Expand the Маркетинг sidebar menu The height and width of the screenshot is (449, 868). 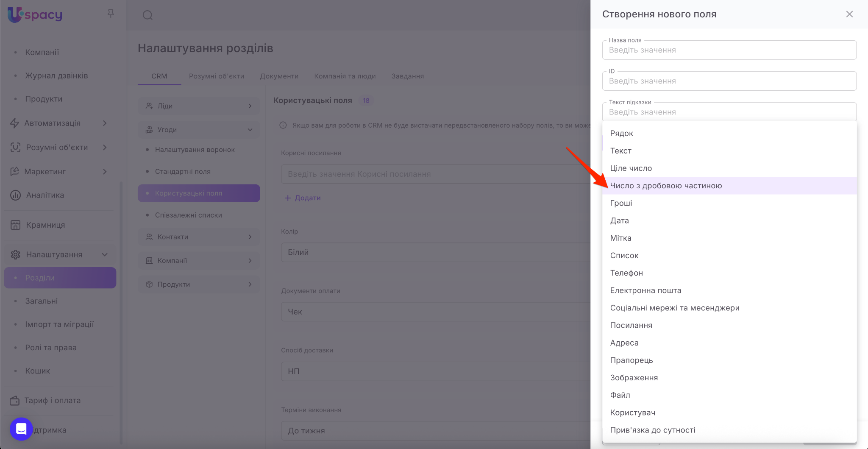[x=105, y=171]
